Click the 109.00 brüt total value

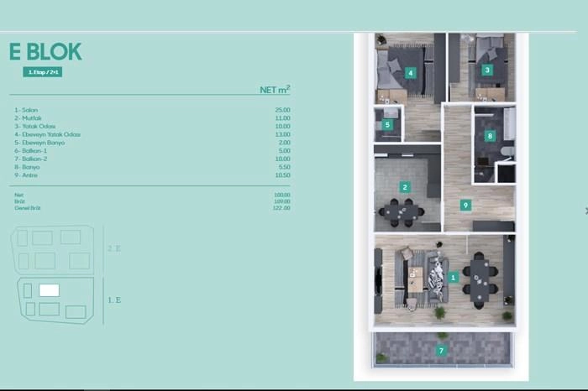click(282, 201)
